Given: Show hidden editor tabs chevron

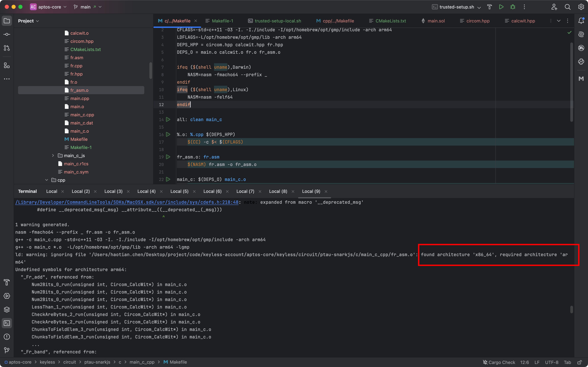Looking at the screenshot, I should tap(559, 21).
